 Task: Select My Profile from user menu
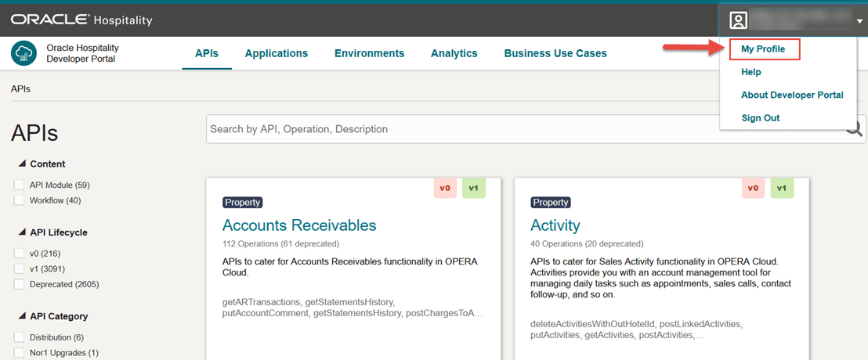[763, 49]
